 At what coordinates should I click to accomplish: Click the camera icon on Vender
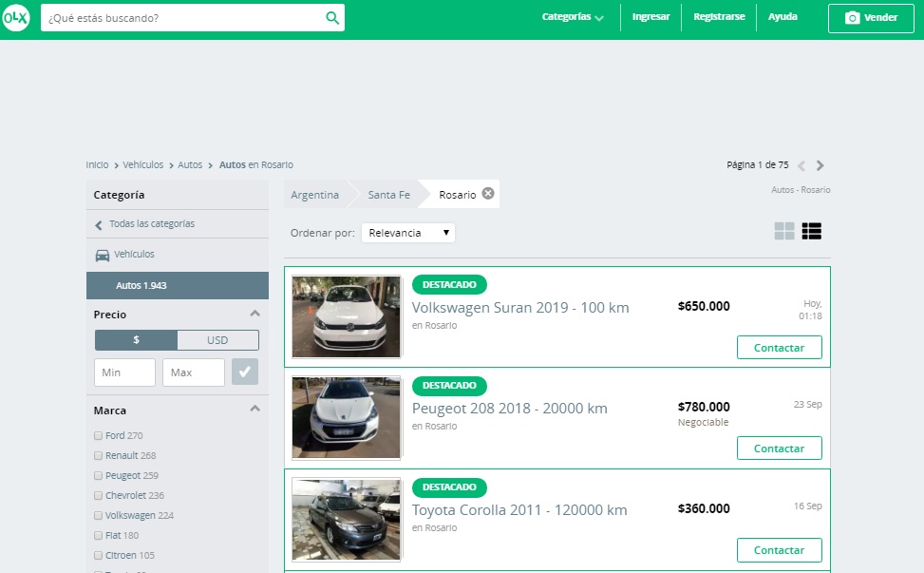click(x=852, y=18)
